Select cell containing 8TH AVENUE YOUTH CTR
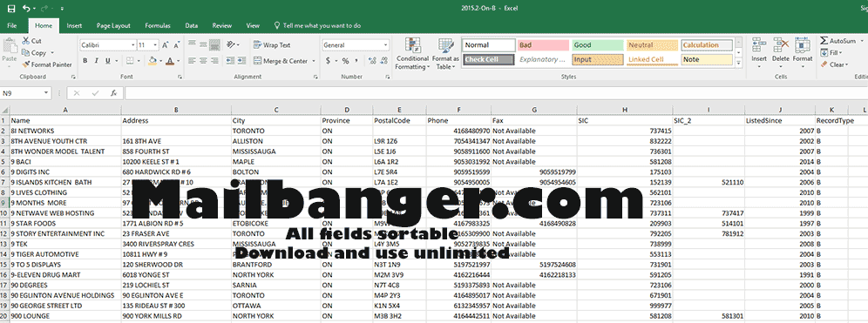This screenshot has height=323, width=868. click(65, 141)
